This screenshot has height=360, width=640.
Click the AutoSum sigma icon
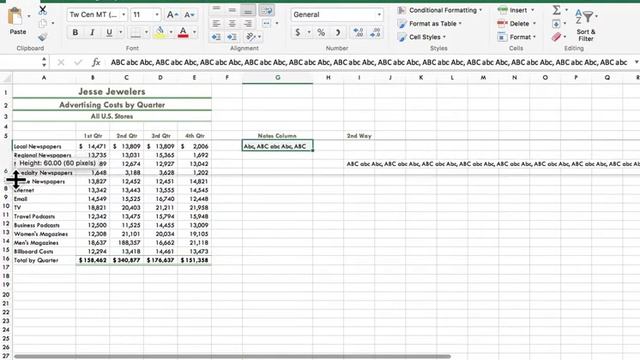556,10
